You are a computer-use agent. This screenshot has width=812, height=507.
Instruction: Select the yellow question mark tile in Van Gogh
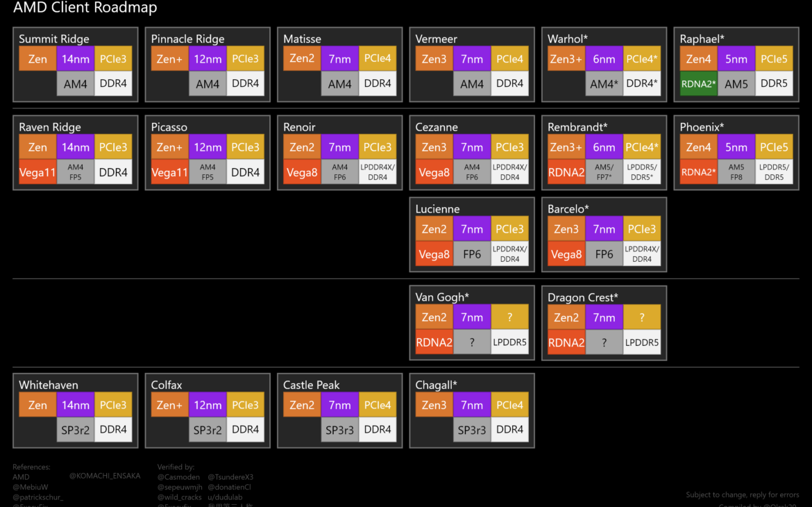[x=510, y=317]
